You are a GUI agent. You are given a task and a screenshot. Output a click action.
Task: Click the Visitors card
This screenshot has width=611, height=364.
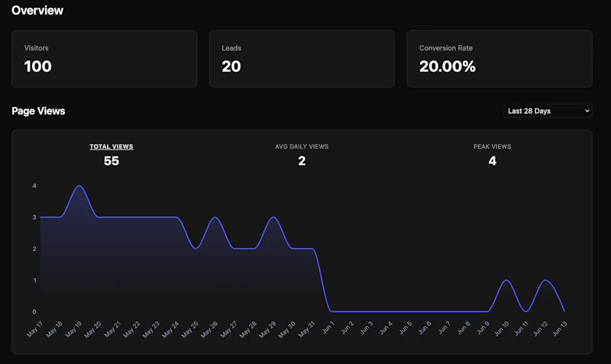tap(105, 59)
